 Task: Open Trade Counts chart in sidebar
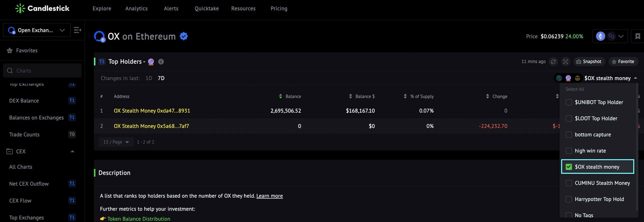pos(24,135)
